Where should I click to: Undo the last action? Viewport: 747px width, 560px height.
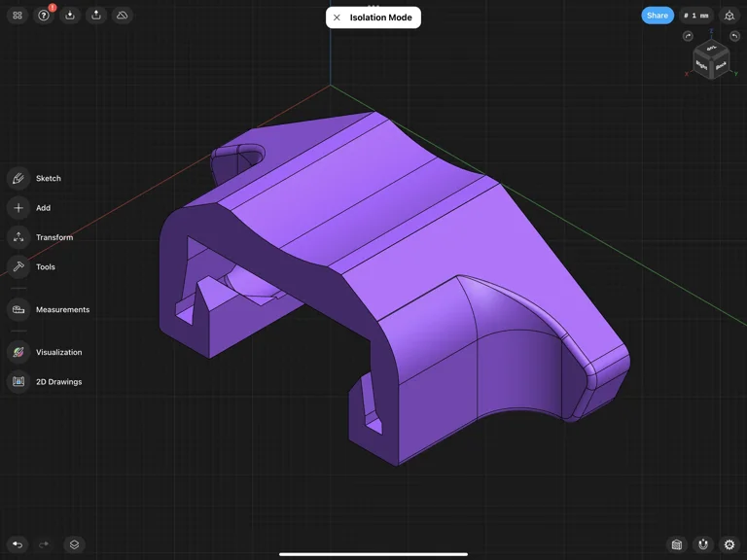click(18, 544)
